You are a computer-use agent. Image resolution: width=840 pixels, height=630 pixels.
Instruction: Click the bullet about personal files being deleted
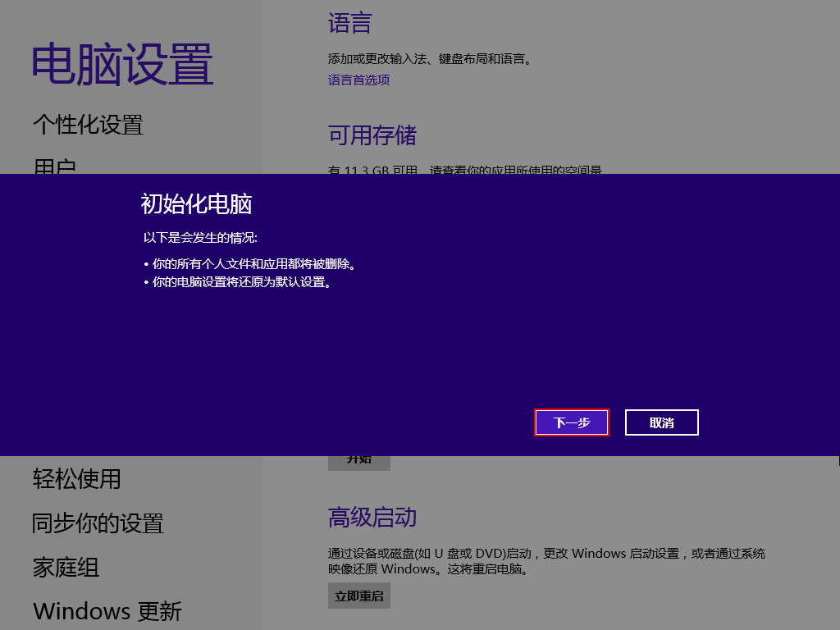click(254, 264)
